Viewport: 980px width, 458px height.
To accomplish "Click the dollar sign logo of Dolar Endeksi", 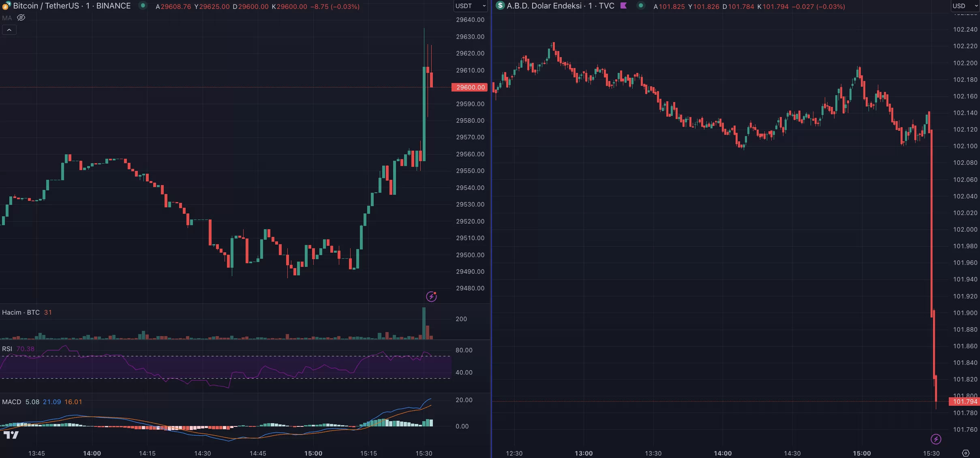I will (500, 6).
